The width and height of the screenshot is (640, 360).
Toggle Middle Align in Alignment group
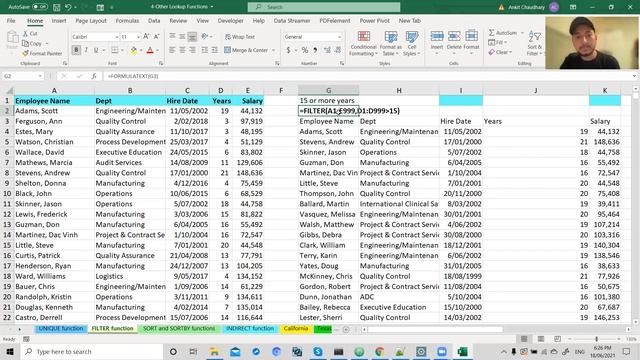point(182,37)
